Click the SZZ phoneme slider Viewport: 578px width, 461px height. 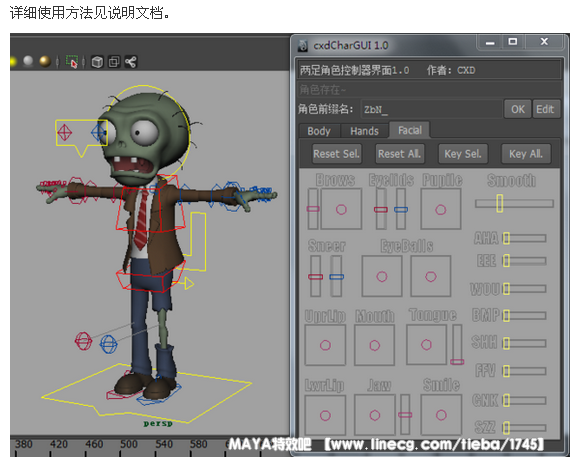tap(525, 428)
